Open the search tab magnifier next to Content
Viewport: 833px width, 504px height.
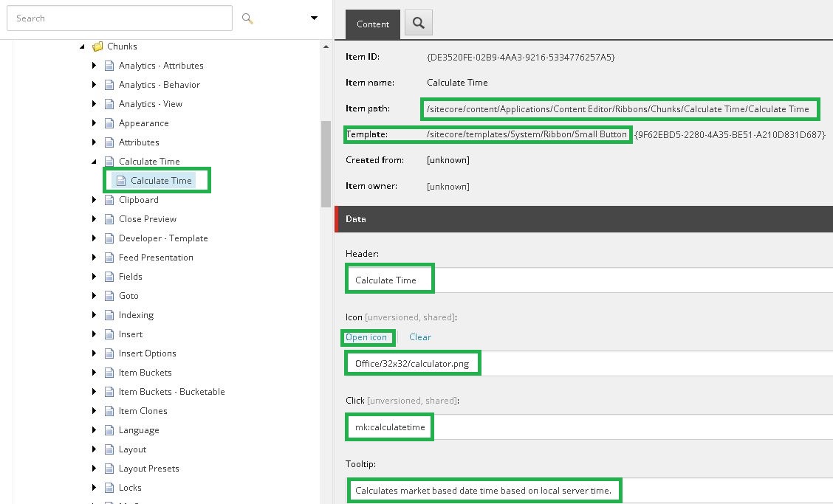click(x=419, y=23)
